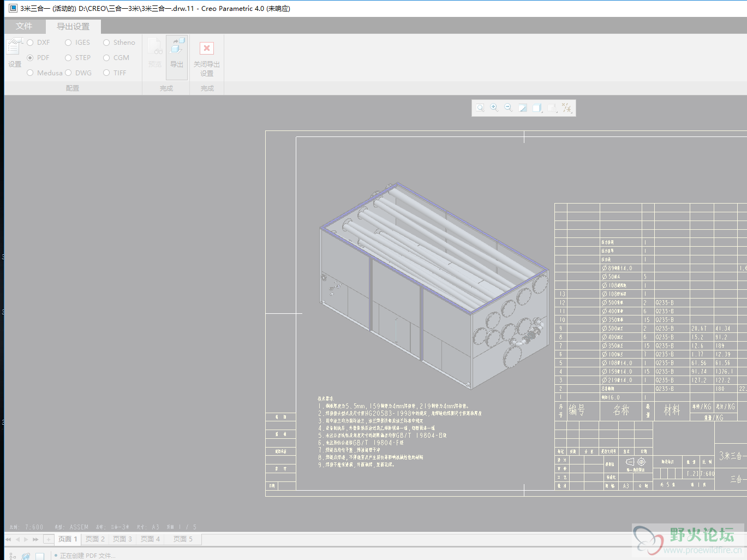The image size is (747, 560).
Task: Switch to sheet tab 页面 5
Action: pyautogui.click(x=183, y=539)
